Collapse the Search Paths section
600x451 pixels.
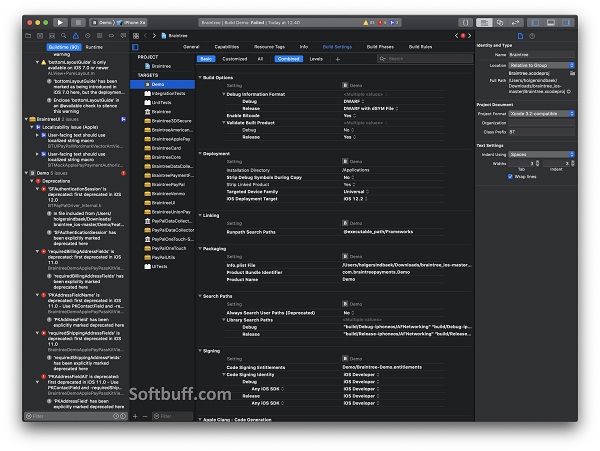pos(200,296)
